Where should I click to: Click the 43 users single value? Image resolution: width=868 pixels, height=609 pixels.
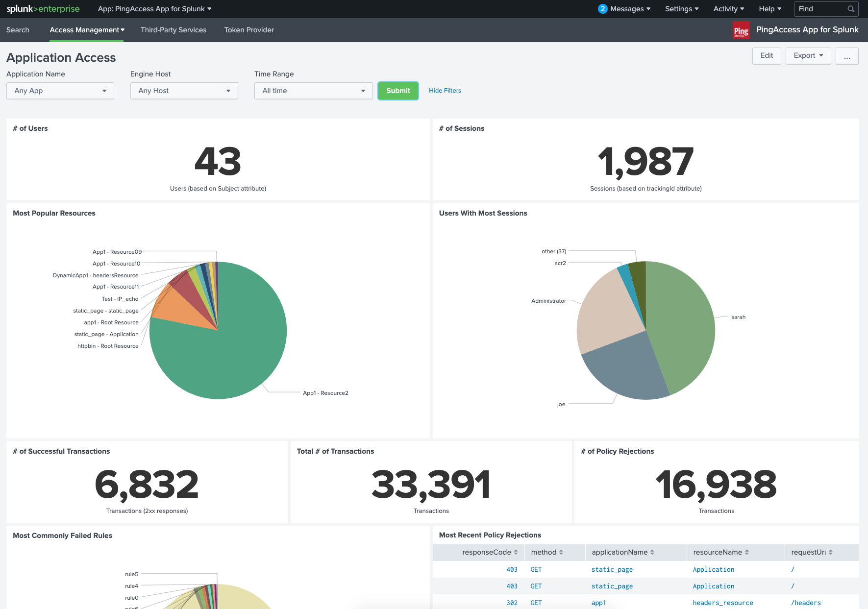pos(218,162)
